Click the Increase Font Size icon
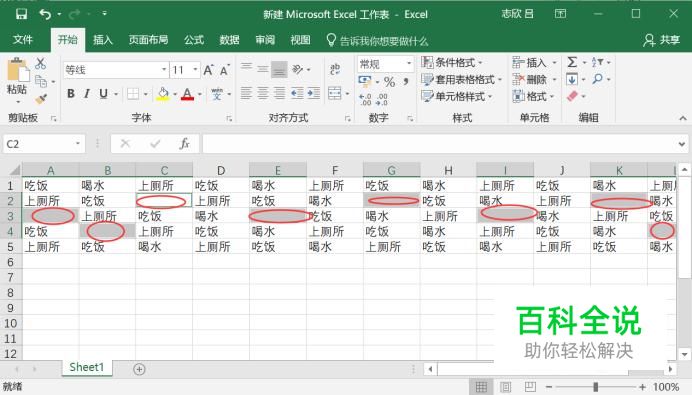Image resolution: width=692 pixels, height=395 pixels. point(208,70)
